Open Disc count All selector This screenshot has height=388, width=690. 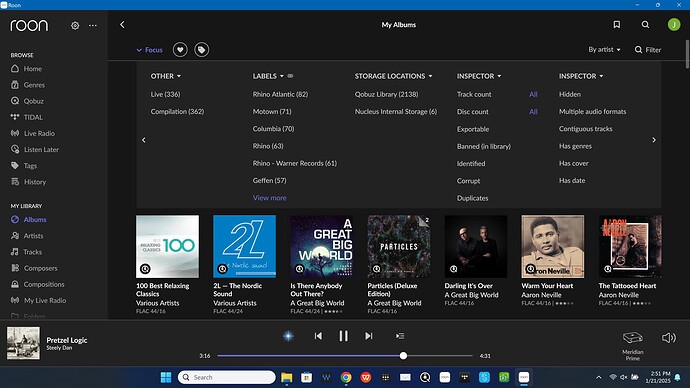(x=533, y=112)
